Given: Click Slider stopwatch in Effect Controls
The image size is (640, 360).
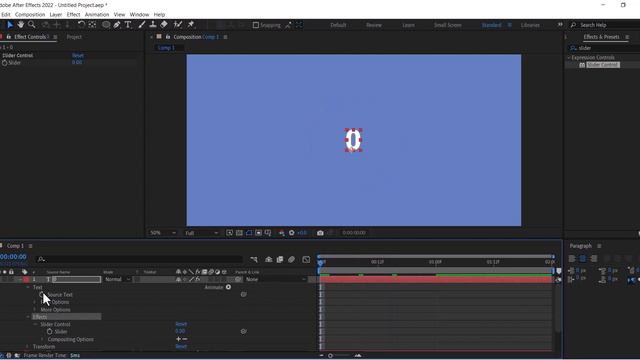Looking at the screenshot, I should pos(4,63).
